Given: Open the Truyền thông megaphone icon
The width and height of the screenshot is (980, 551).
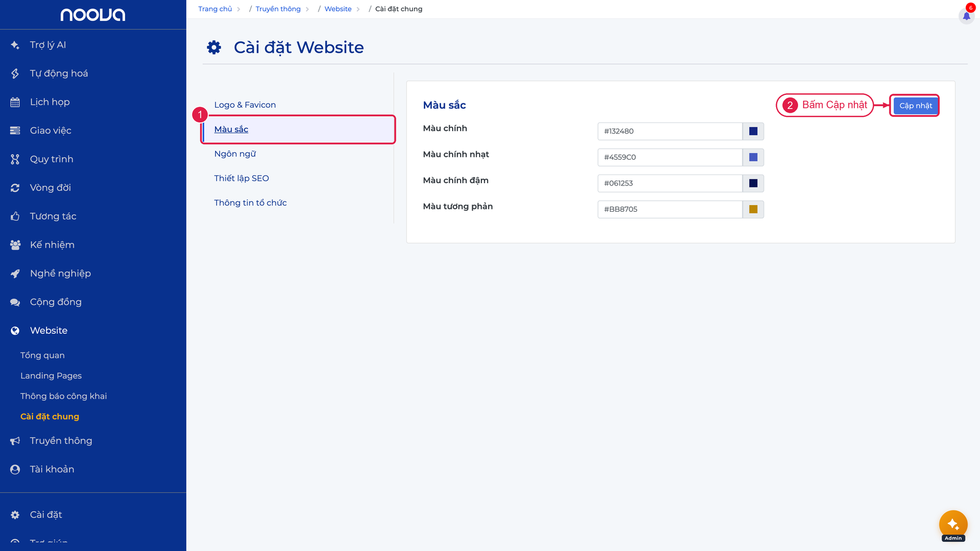Looking at the screenshot, I should 15,441.
